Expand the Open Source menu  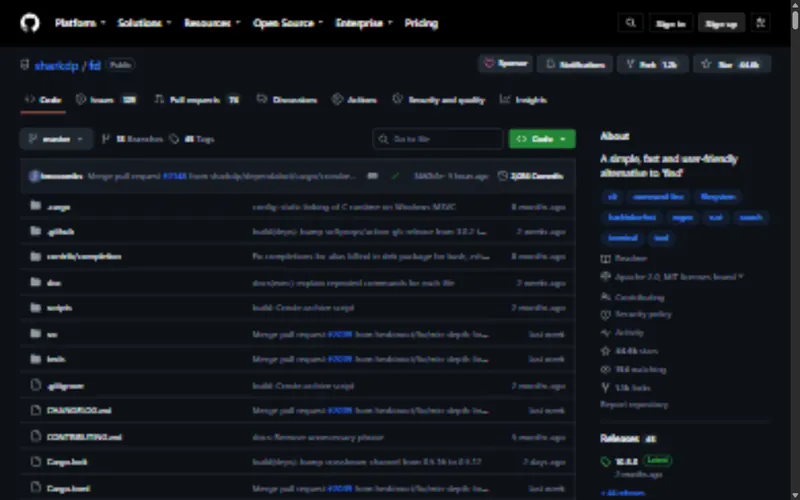click(x=288, y=23)
